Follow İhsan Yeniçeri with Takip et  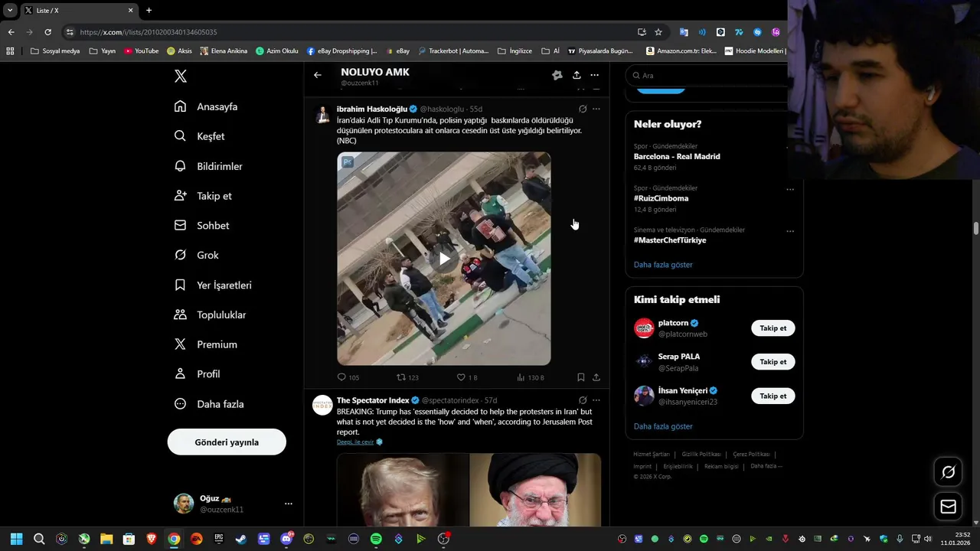pyautogui.click(x=773, y=396)
